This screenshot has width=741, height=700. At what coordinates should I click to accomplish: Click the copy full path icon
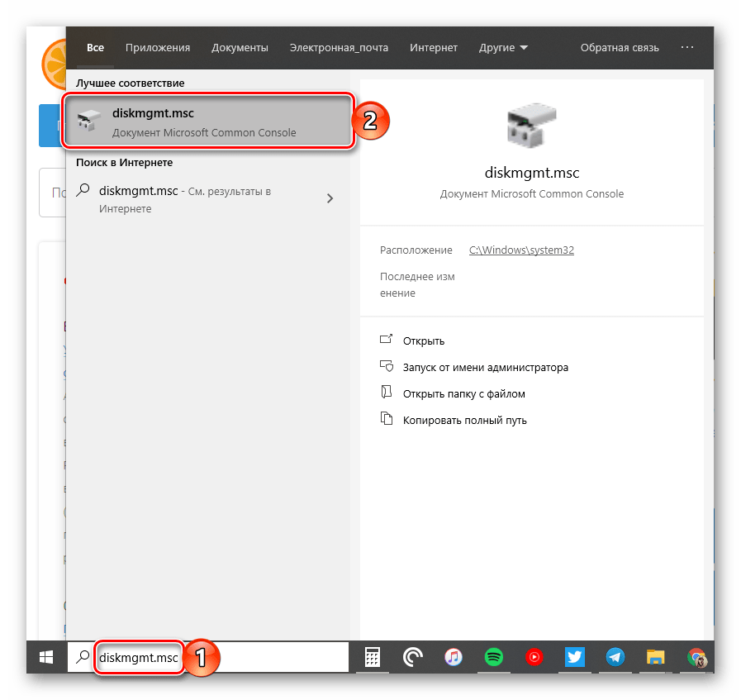[x=387, y=418]
